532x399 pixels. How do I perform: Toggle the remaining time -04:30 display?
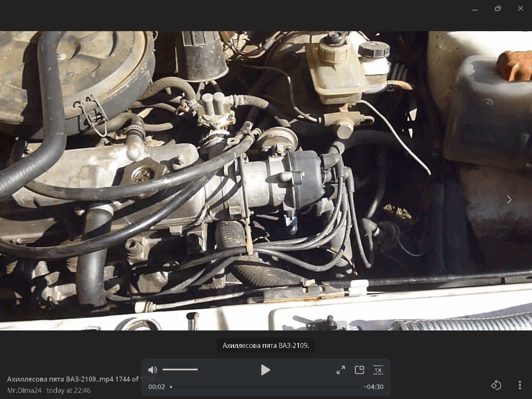pyautogui.click(x=373, y=387)
